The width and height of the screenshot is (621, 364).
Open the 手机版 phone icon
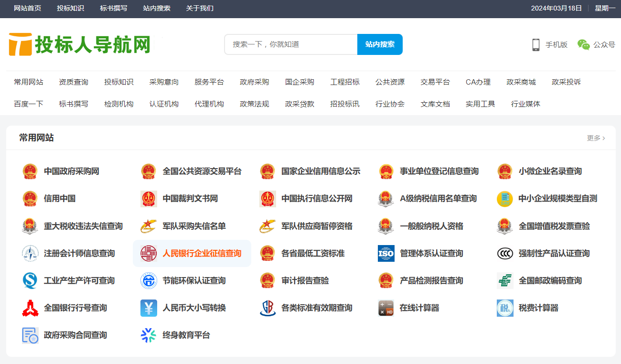[x=536, y=44]
